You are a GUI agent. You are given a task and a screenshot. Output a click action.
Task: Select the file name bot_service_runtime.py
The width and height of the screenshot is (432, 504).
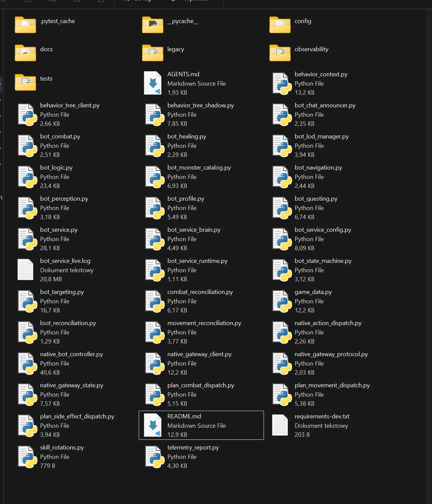pyautogui.click(x=197, y=261)
